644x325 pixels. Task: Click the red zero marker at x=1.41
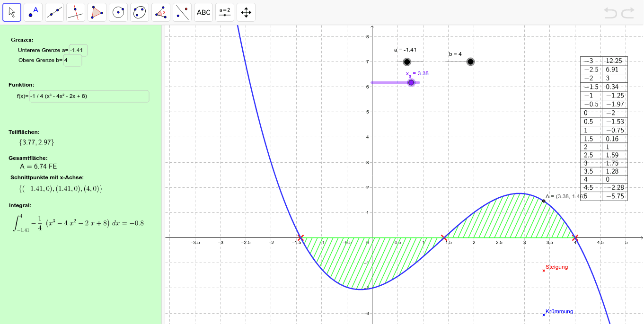[x=444, y=237]
